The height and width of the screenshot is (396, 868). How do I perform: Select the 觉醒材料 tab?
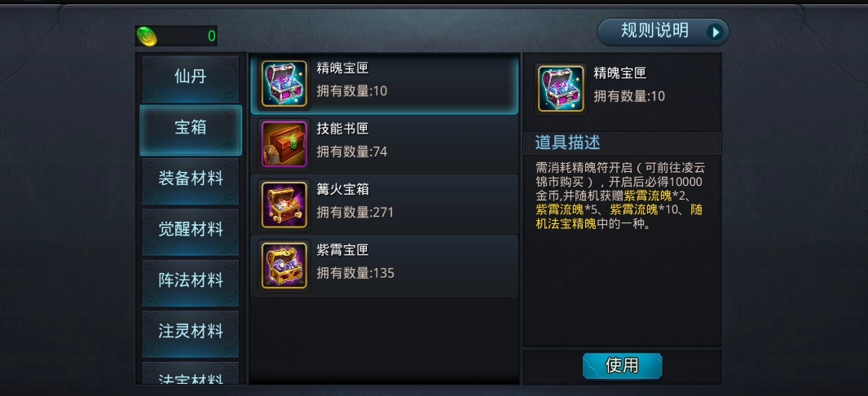(191, 231)
